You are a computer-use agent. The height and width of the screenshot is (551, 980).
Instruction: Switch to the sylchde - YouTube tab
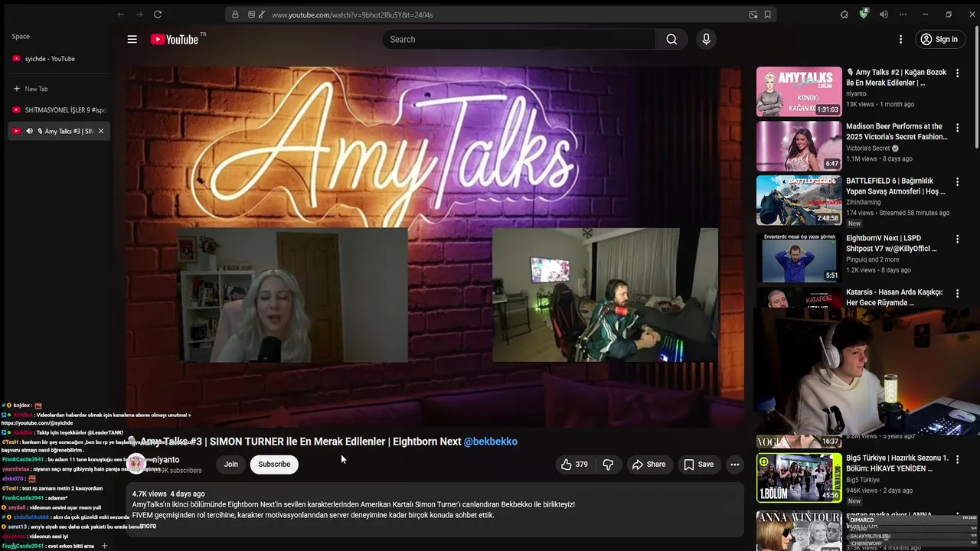(58, 59)
